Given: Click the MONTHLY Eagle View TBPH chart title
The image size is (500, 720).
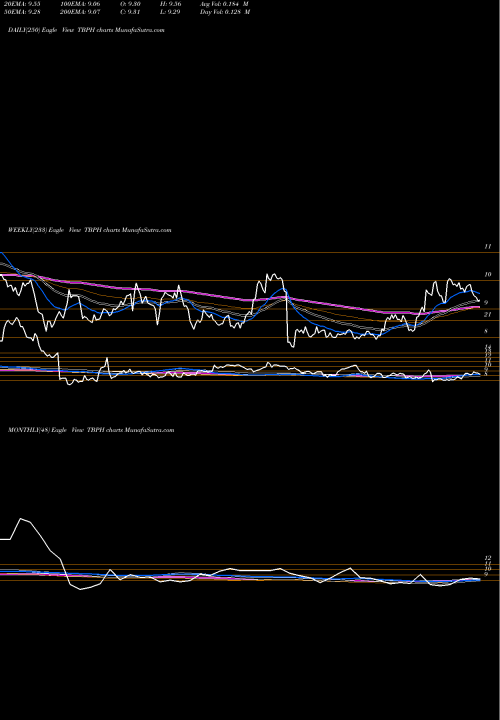Looking at the screenshot, I should [91, 430].
